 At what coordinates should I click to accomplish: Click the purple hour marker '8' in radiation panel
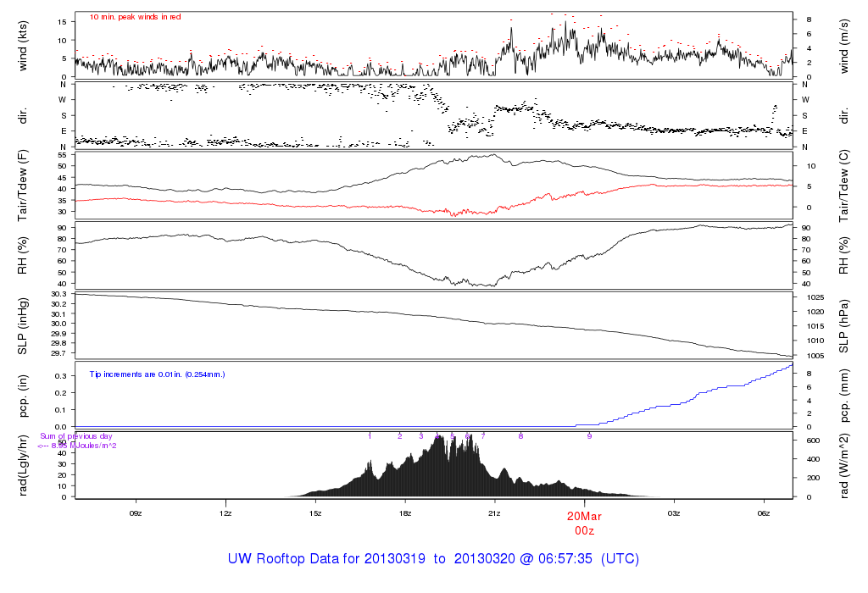(521, 436)
